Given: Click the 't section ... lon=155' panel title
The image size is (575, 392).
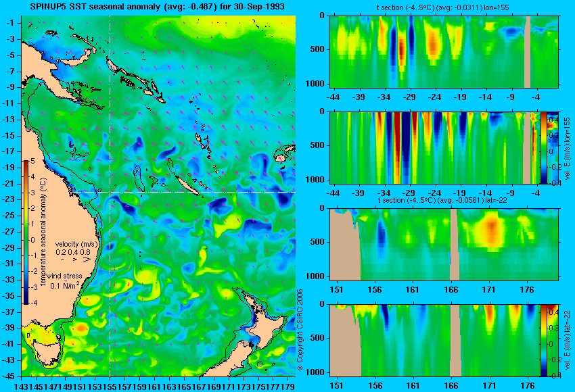Looking at the screenshot, I should click(x=442, y=7).
